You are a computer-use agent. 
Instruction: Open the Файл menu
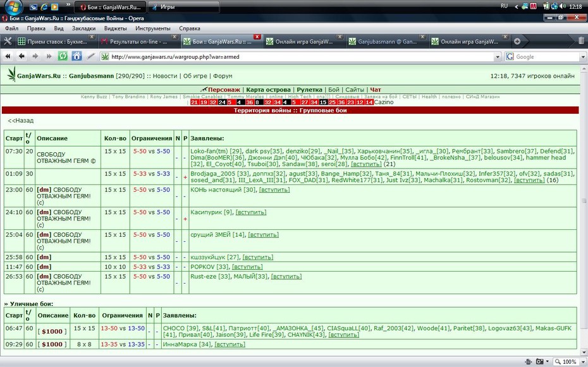[11, 28]
